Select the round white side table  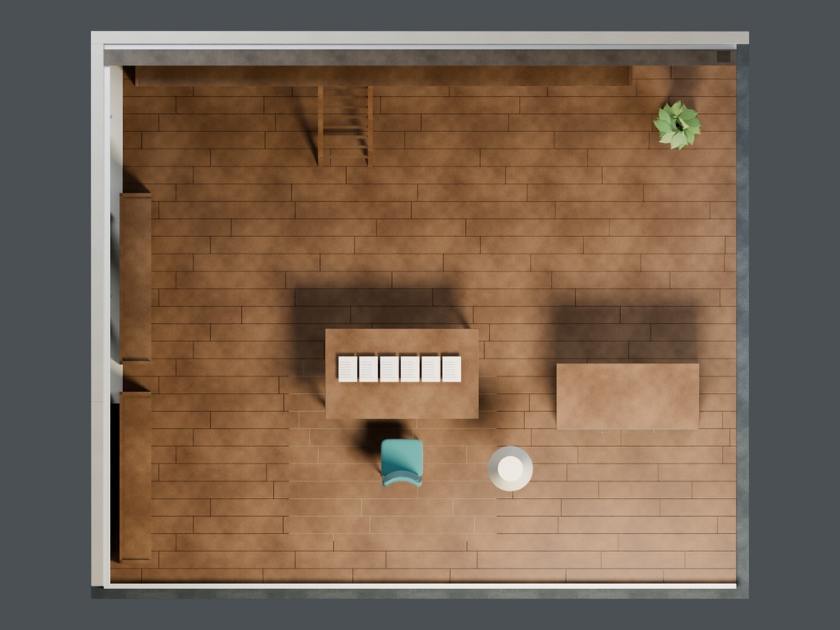[510, 468]
